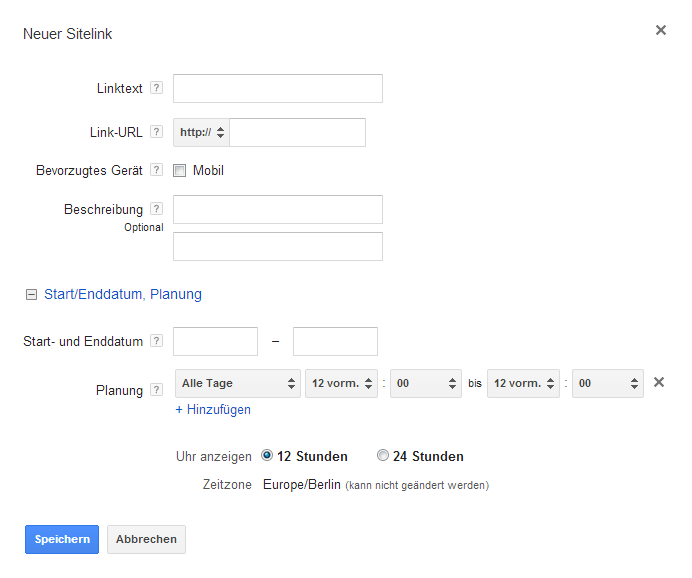This screenshot has height=578, width=692.
Task: Select 24 Stunden clock format
Action: (382, 456)
